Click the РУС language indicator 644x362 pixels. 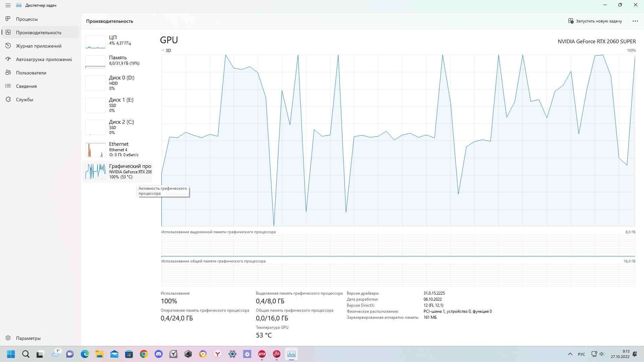coord(581,354)
